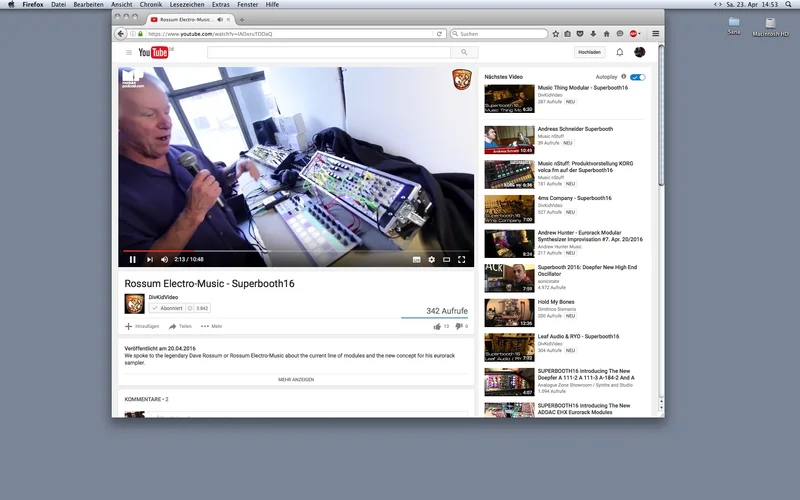Click the Firefox URL address bar

pos(288,34)
